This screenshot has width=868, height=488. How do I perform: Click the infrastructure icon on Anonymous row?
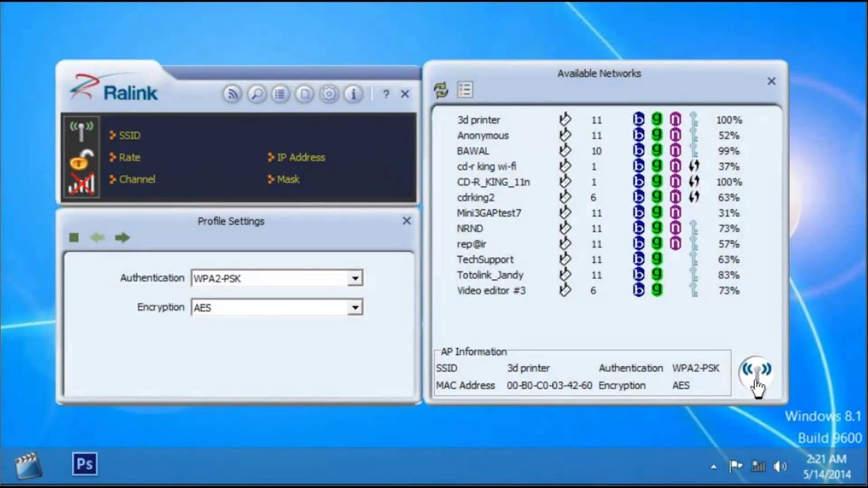565,136
